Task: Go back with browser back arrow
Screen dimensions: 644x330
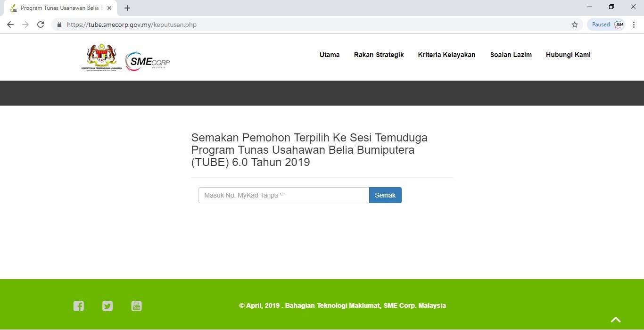Action: pos(10,25)
